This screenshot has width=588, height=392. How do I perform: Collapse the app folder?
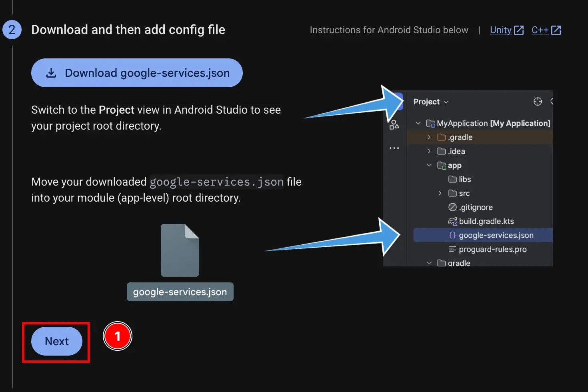point(429,165)
